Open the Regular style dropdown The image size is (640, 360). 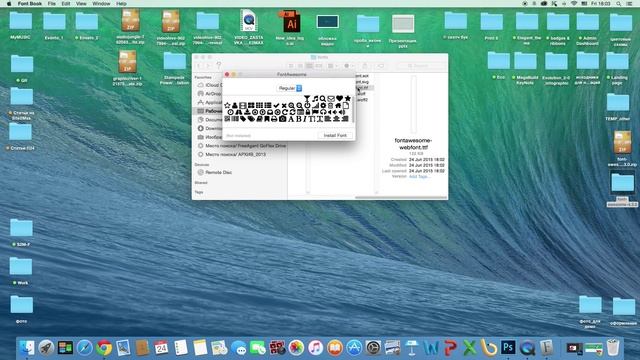[289, 88]
